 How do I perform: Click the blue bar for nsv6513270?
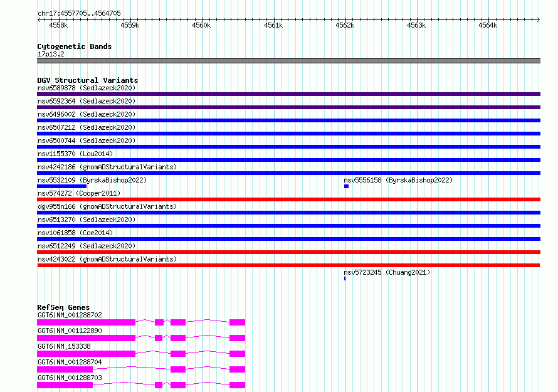288,226
